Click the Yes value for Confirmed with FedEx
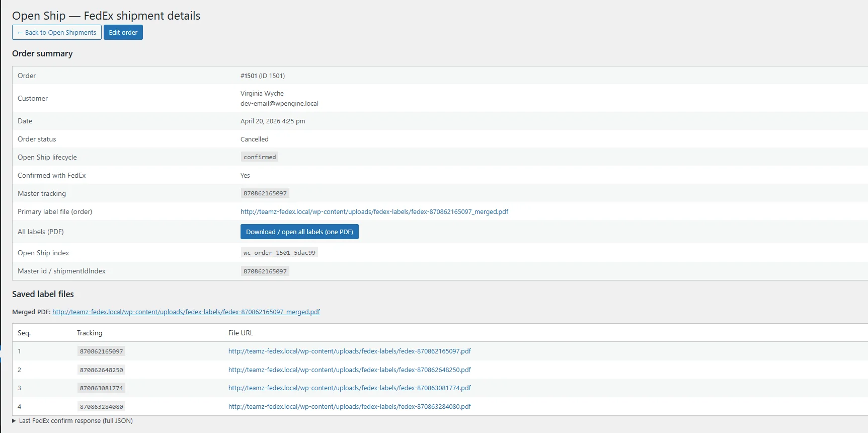Viewport: 868px width, 433px height. point(245,175)
